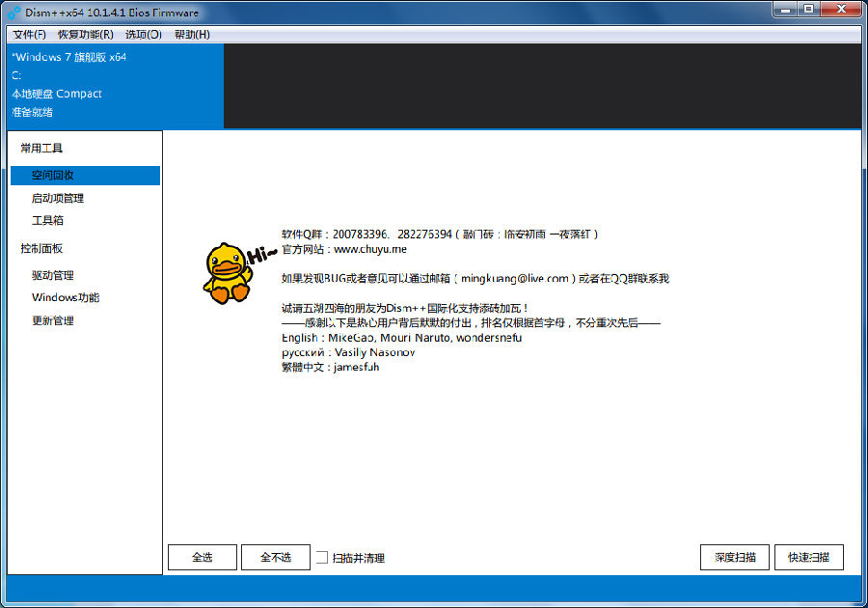Maximize the Dism++ window
Screen dimensions: 868x608
coord(809,10)
